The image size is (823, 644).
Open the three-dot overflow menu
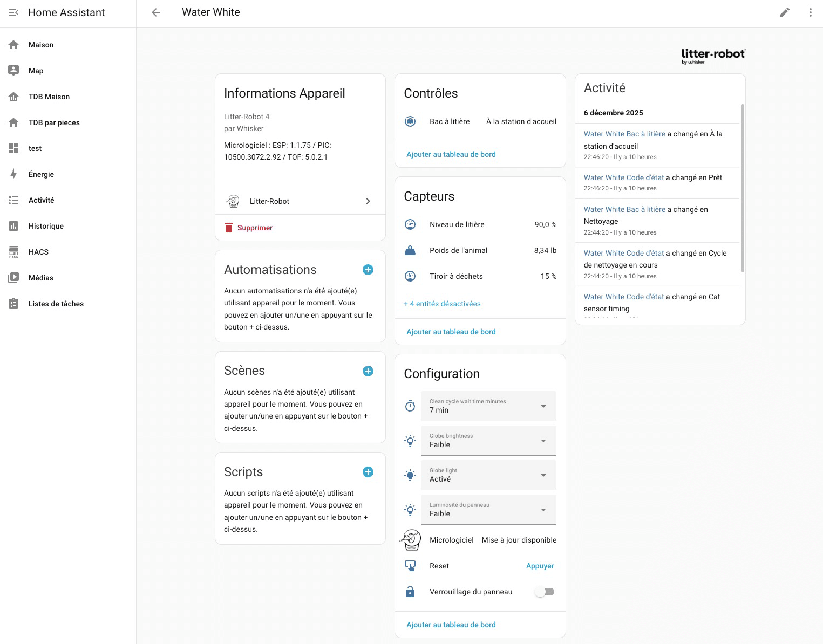pos(810,12)
